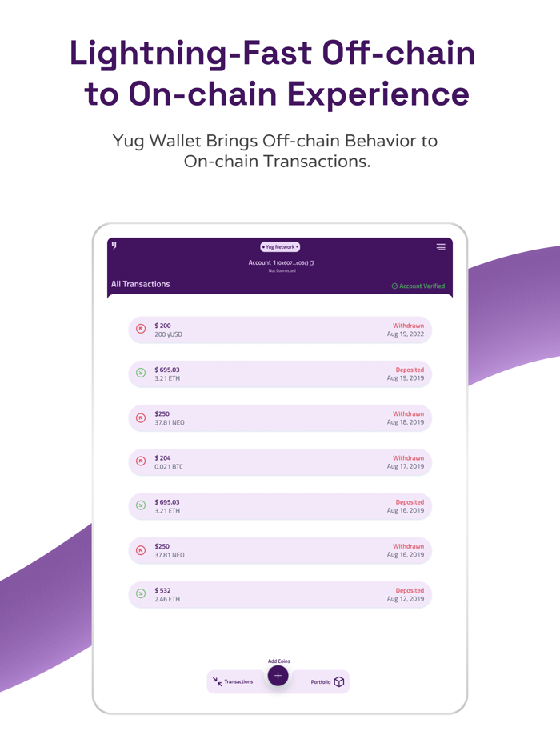Click the withdrawn icon on the $204 BTC row
The image size is (560, 747).
(x=139, y=462)
